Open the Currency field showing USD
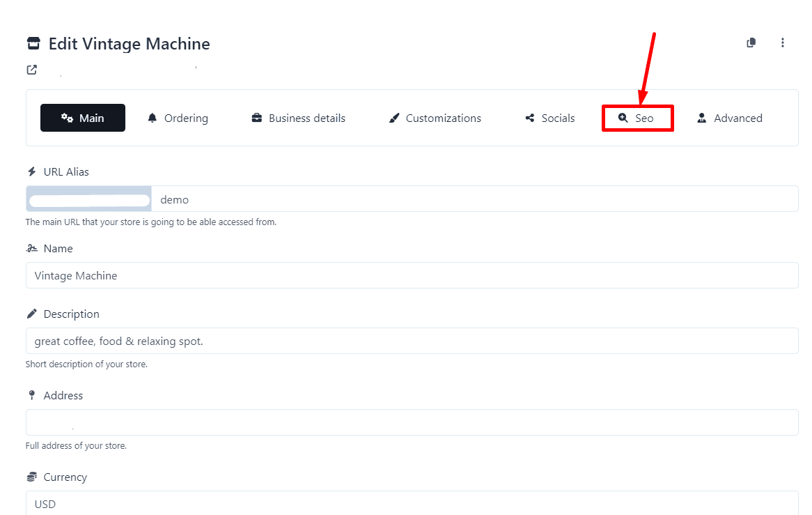 point(412,503)
